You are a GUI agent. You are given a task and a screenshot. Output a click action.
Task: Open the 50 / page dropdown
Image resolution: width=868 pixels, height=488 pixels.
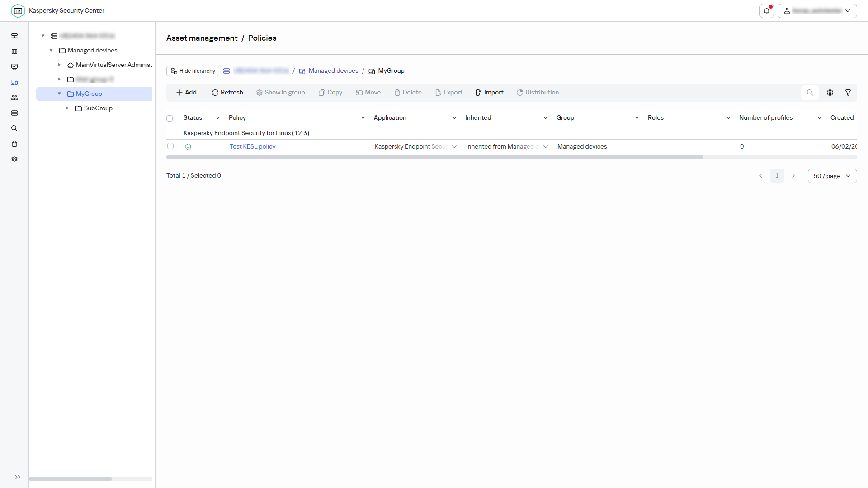(832, 176)
